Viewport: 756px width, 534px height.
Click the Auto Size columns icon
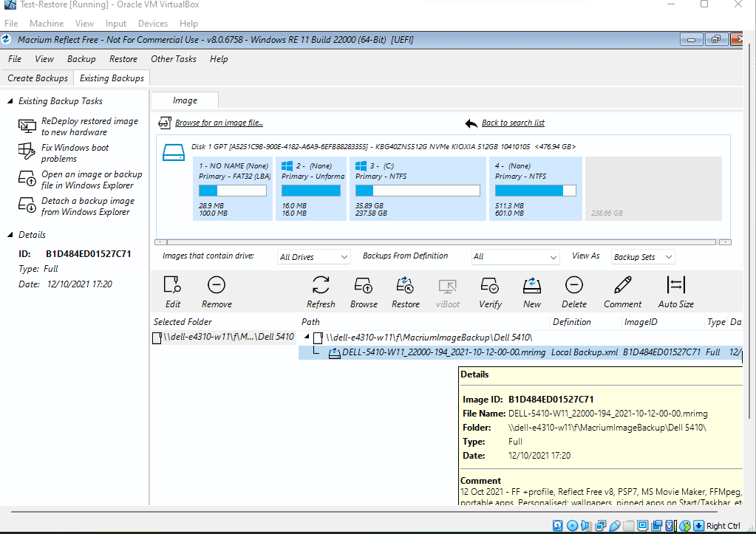(x=675, y=285)
